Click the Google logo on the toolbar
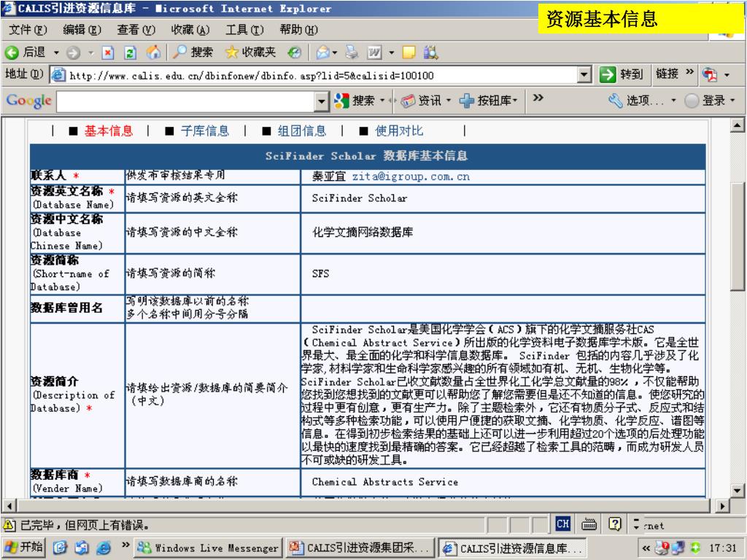This screenshot has height=560, width=747. coord(28,101)
